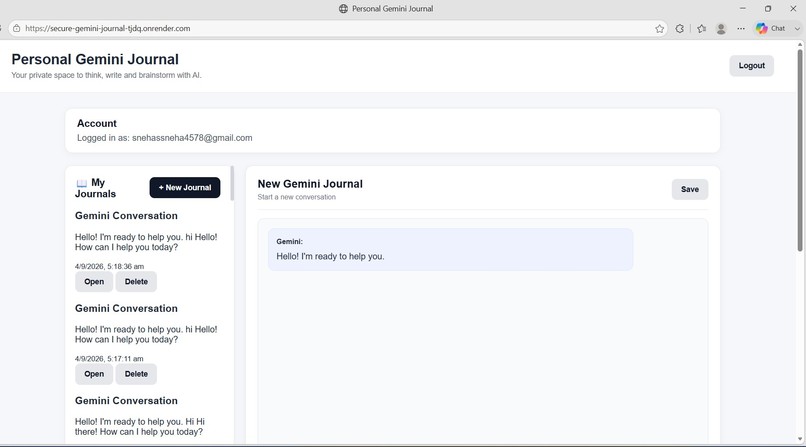Open the journal from 5:17:11 am
The height and width of the screenshot is (447, 806).
click(x=94, y=374)
